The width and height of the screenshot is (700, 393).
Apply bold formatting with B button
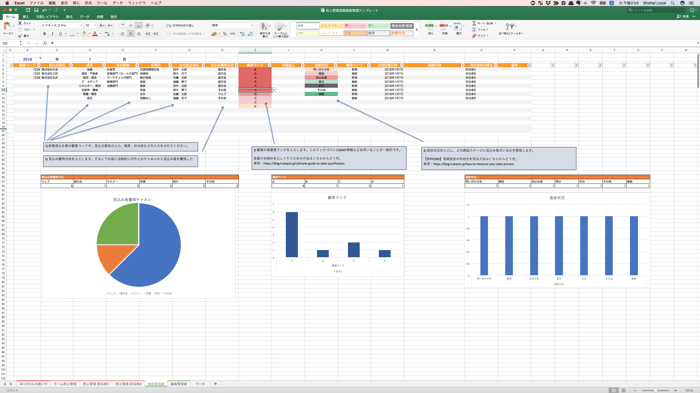44,34
